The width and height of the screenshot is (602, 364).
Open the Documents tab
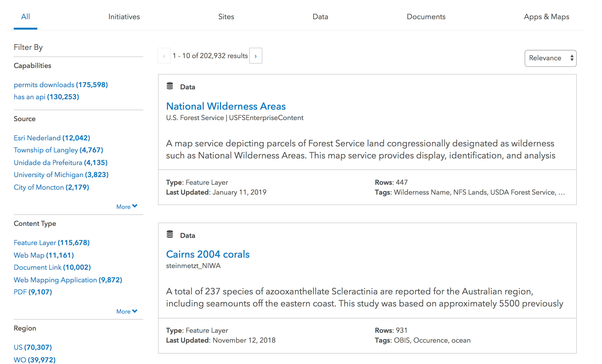pyautogui.click(x=426, y=17)
